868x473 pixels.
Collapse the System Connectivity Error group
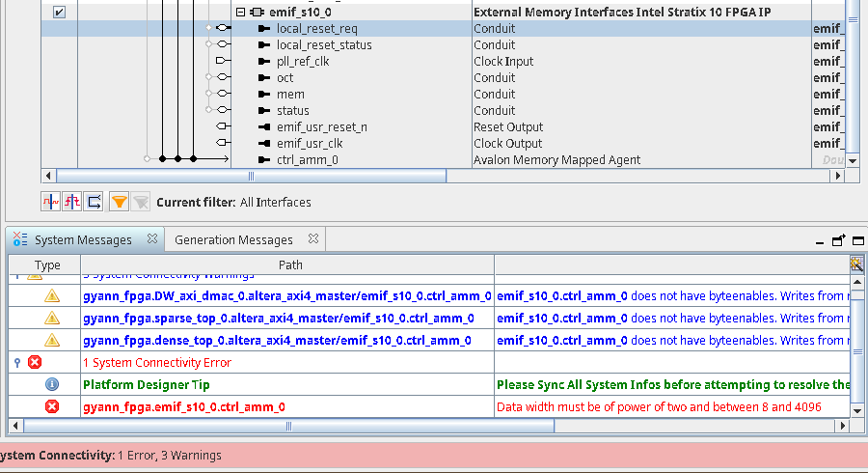coord(17,362)
